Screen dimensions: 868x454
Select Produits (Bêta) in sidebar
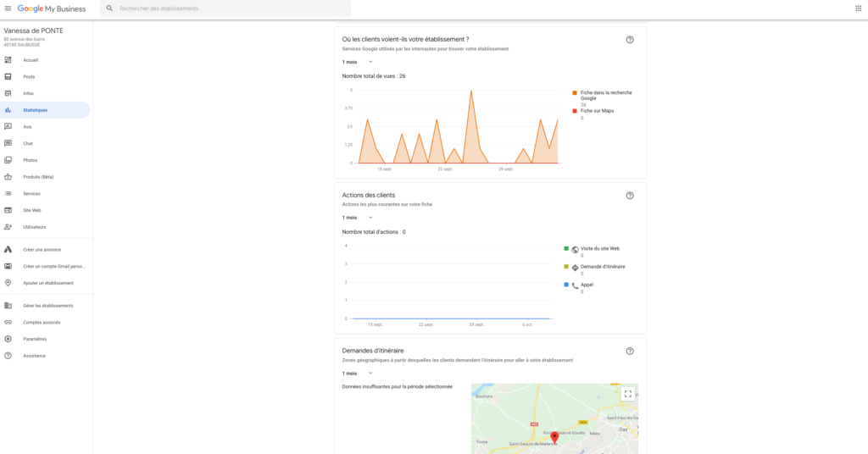click(x=38, y=177)
